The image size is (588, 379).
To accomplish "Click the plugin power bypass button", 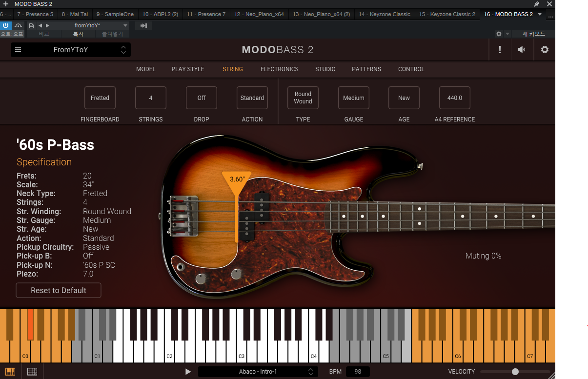I will pos(6,25).
